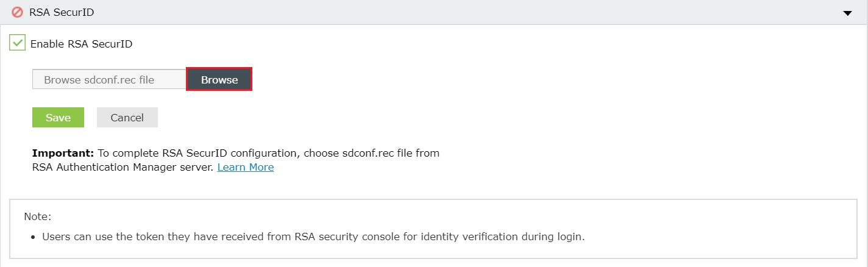Click the Enable RSA SecurID label text
This screenshot has width=868, height=267.
pyautogui.click(x=81, y=44)
